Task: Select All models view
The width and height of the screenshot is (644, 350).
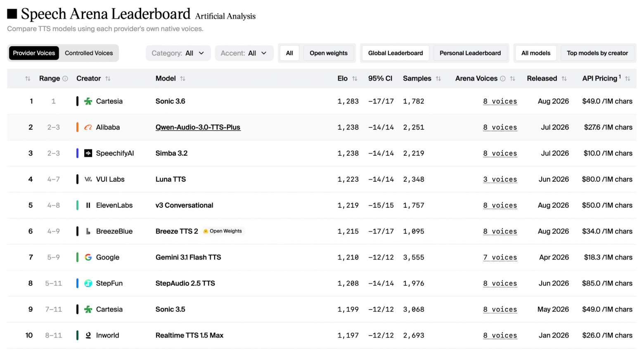Action: point(536,53)
